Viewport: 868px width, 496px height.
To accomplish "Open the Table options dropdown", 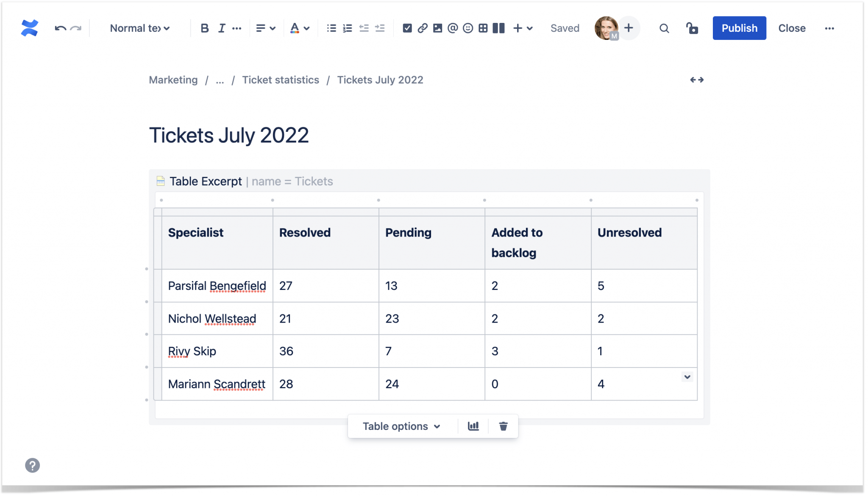I will tap(401, 426).
